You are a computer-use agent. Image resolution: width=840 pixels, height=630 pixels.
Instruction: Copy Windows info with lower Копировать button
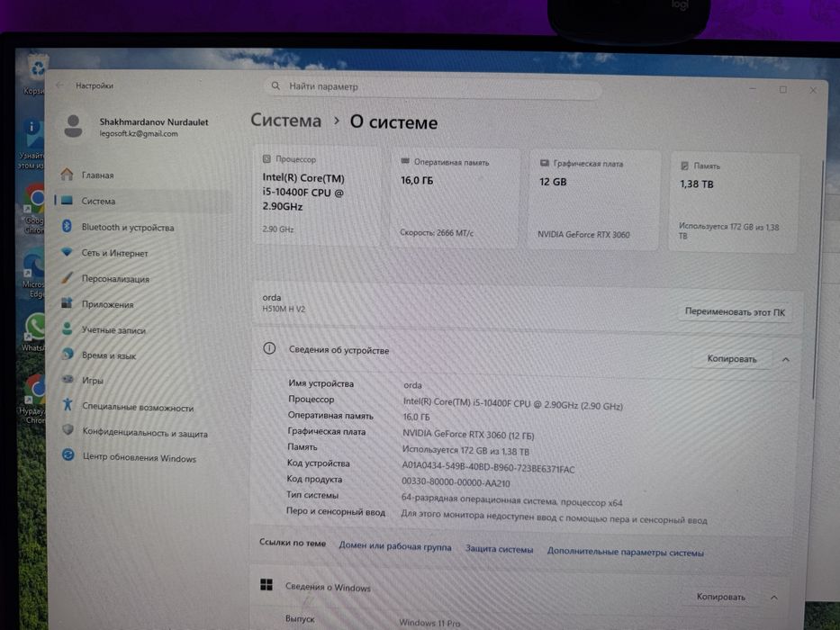tap(720, 596)
